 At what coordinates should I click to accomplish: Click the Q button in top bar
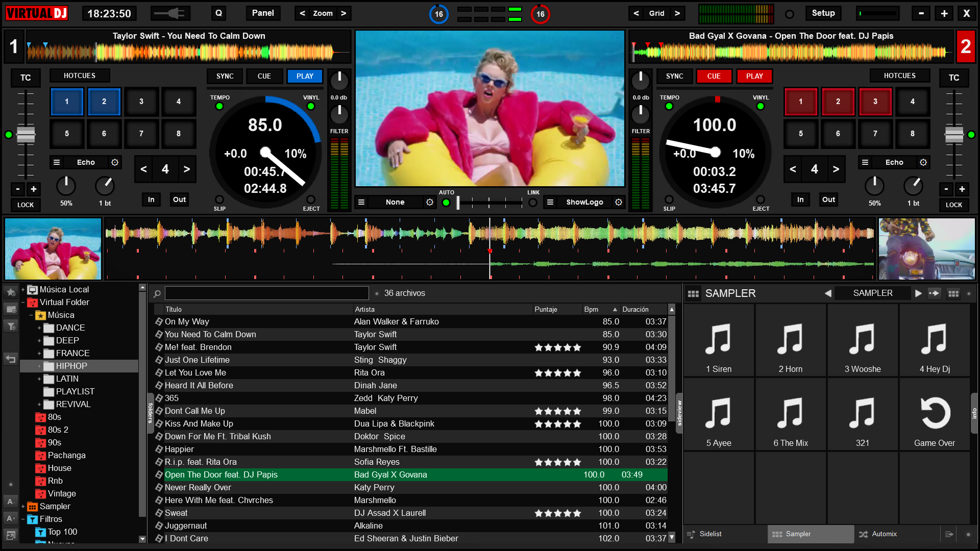218,13
